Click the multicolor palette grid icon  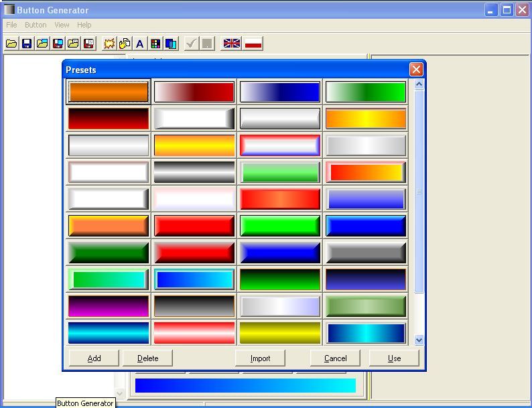[x=155, y=44]
